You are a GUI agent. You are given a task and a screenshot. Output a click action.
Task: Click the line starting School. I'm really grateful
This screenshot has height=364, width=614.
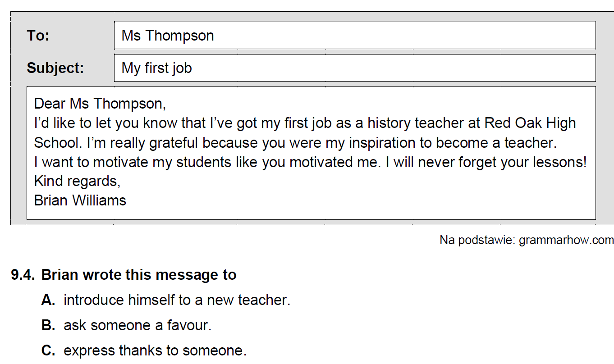coord(296,143)
